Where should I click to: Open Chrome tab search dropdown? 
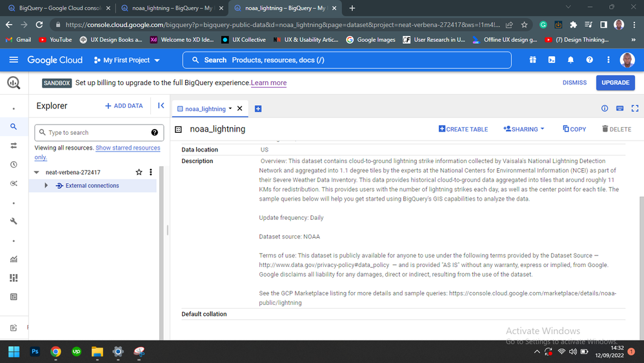(x=568, y=7)
